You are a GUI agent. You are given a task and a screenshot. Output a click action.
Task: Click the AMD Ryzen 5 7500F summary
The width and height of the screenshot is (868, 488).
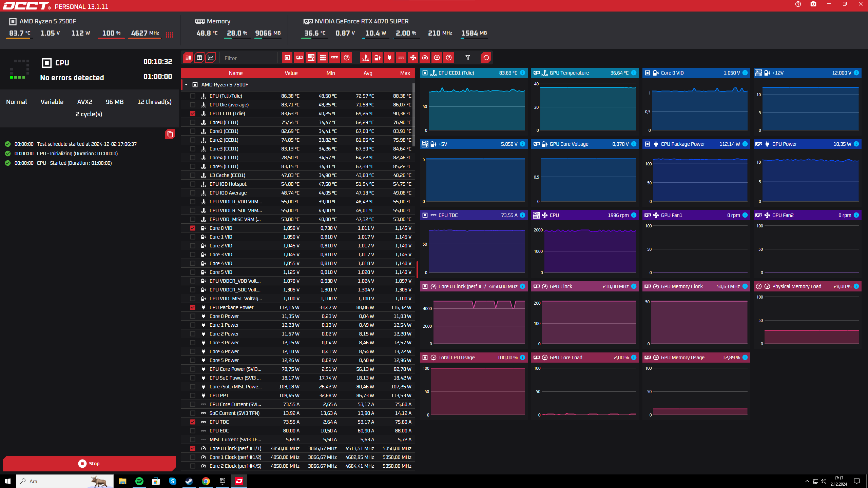pos(42,21)
